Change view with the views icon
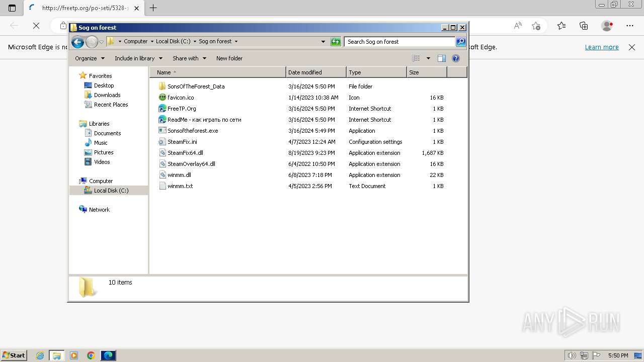The width and height of the screenshot is (644, 362). [416, 58]
